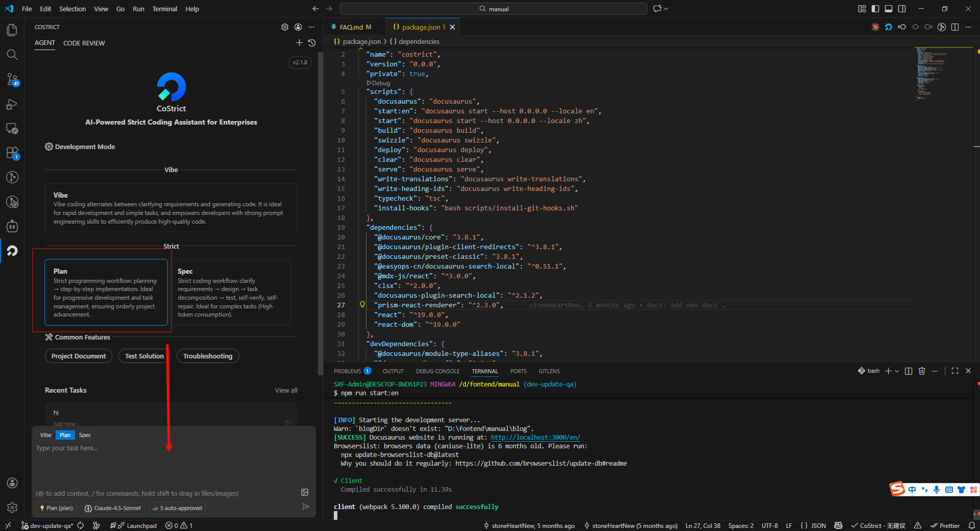This screenshot has width=980, height=531.
Task: Click the add image icon in chat
Action: tap(305, 492)
